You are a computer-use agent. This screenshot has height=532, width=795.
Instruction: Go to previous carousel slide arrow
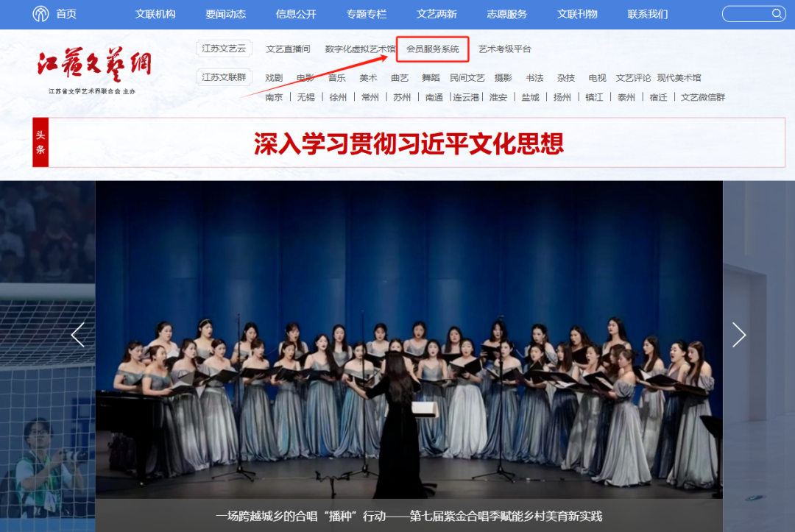tap(77, 335)
